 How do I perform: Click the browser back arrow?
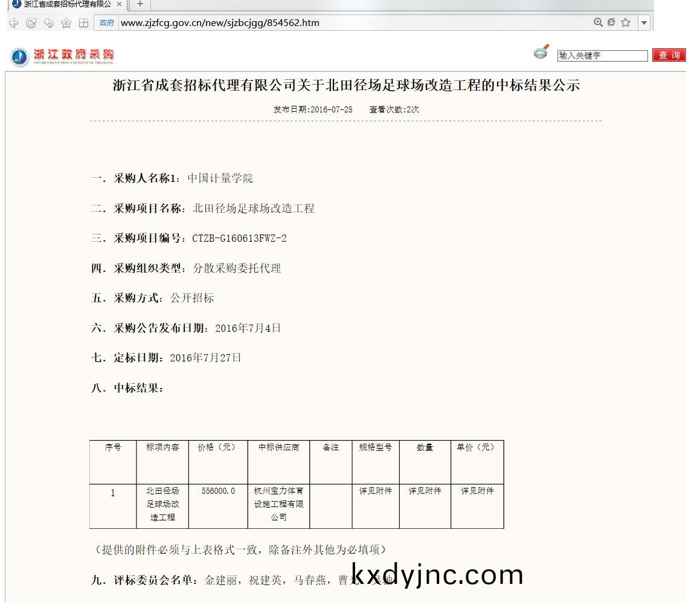tap(13, 23)
